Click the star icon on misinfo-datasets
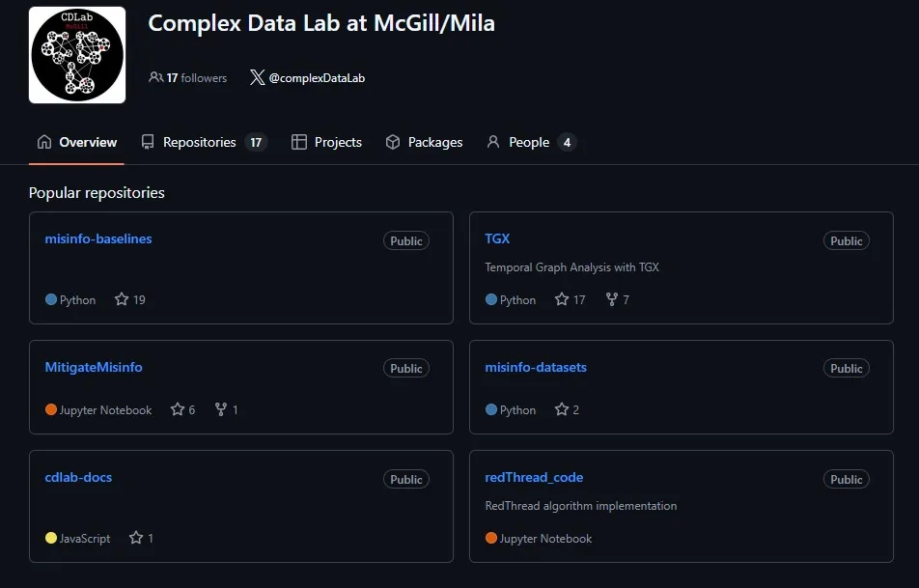This screenshot has width=919, height=588. [x=562, y=409]
